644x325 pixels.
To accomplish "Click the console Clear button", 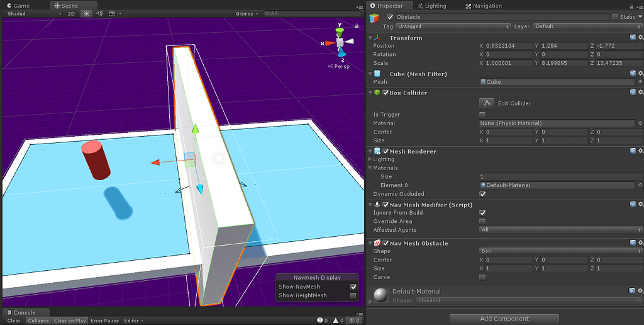I will coord(14,321).
